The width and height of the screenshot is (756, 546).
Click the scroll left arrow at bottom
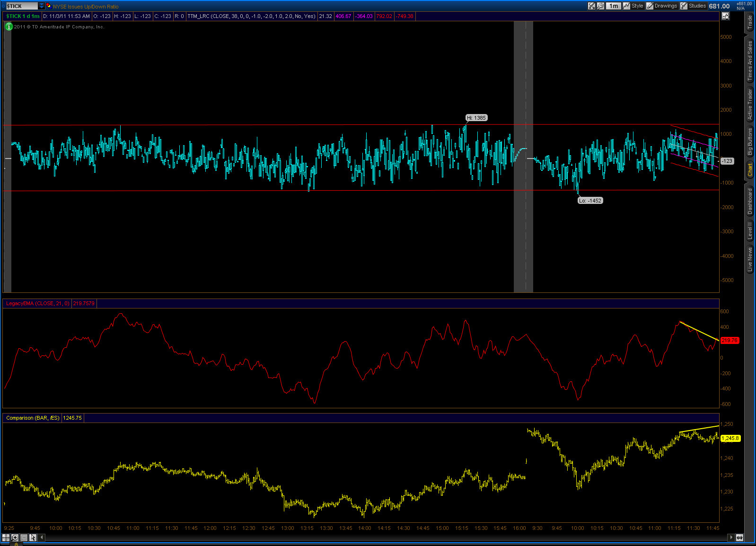42,537
